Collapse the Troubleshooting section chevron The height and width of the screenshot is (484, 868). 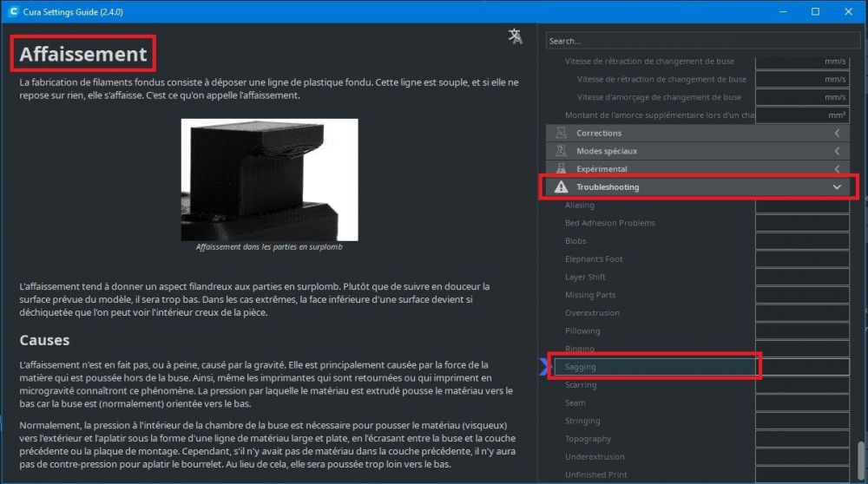[837, 187]
